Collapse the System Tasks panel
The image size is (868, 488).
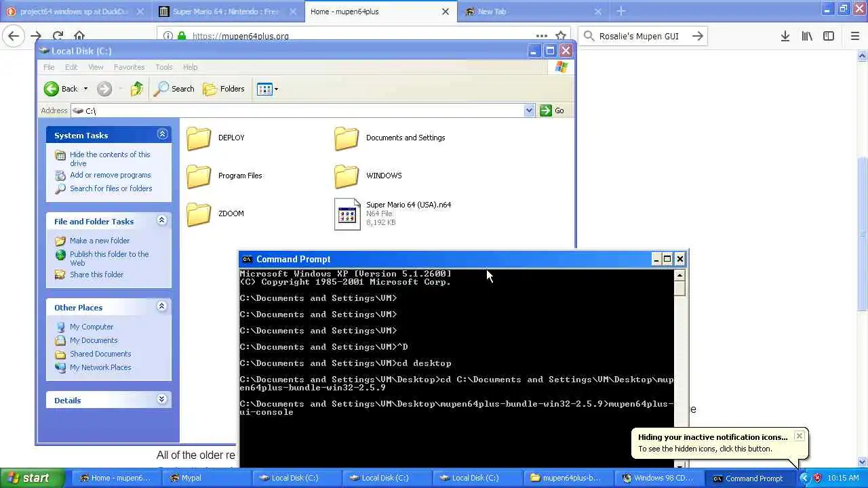162,134
